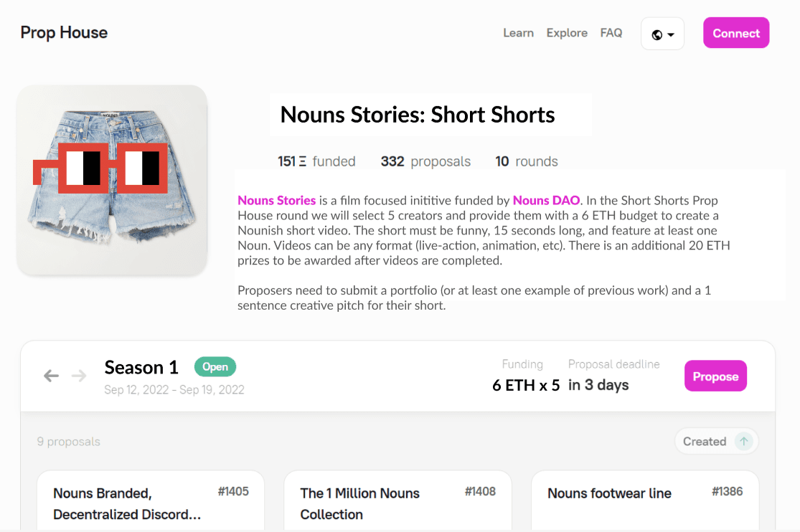Open proposal Nouns Branded, Decentralized Discord

tap(126, 503)
